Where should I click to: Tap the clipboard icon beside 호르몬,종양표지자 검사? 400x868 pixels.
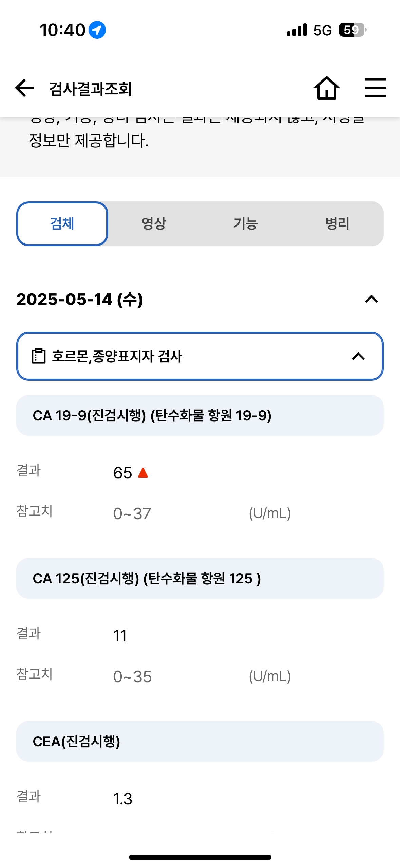point(38,356)
